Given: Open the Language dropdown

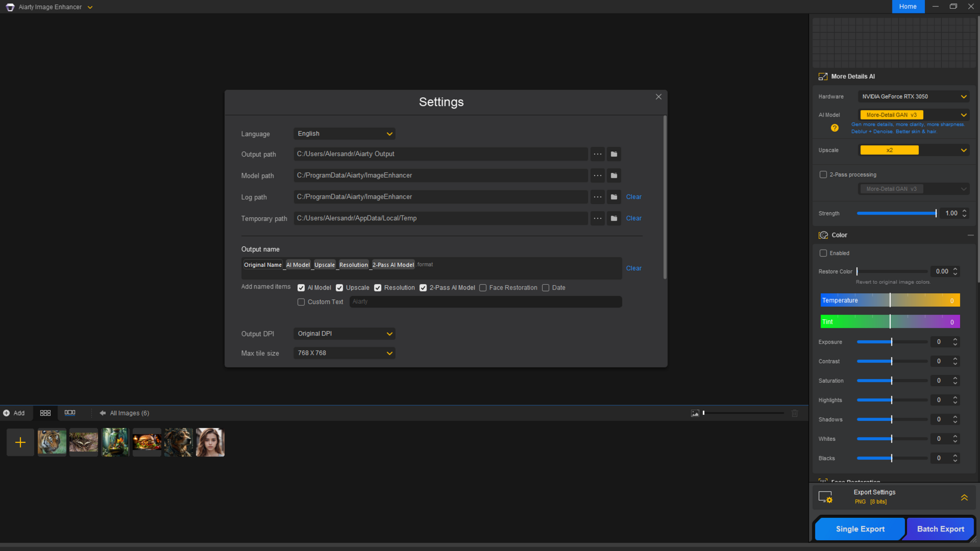Looking at the screenshot, I should point(344,134).
